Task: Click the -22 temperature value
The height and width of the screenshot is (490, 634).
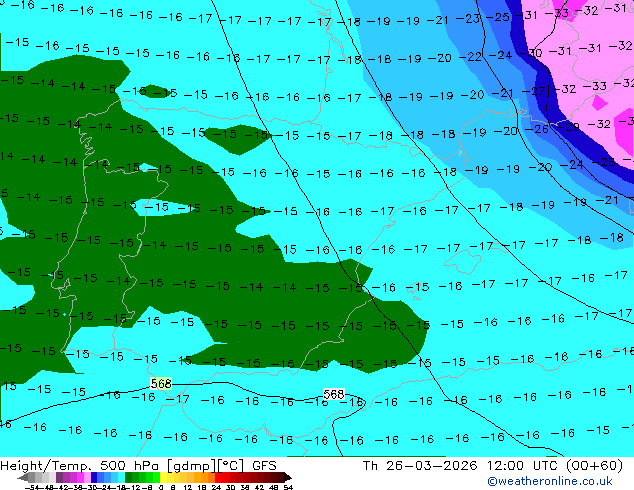Action: [x=470, y=57]
